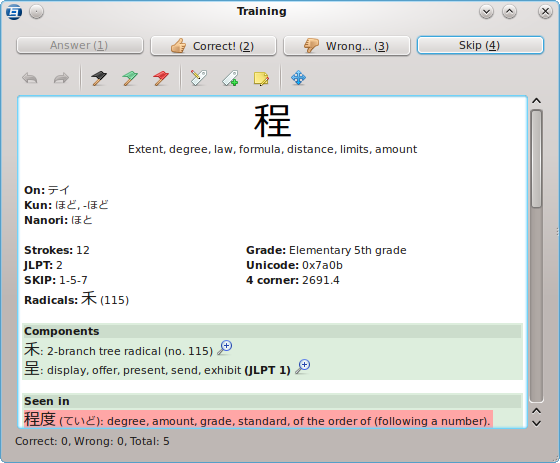Viewport: 560px width, 463px height.
Task: Click the green flag toolbar icon
Action: (x=130, y=78)
